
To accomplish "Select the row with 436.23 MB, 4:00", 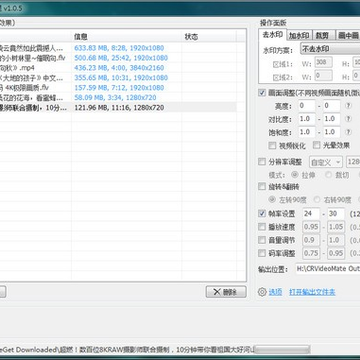I will (x=118, y=68).
